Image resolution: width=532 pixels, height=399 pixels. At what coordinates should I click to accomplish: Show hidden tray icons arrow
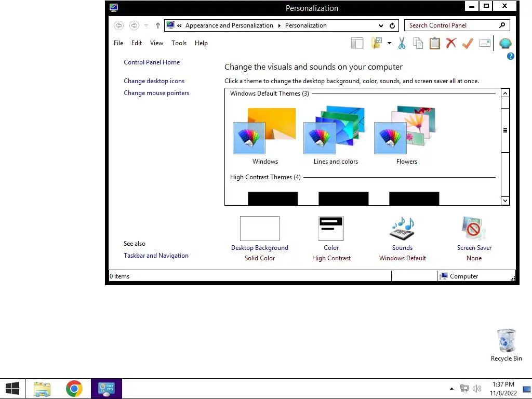pos(451,389)
